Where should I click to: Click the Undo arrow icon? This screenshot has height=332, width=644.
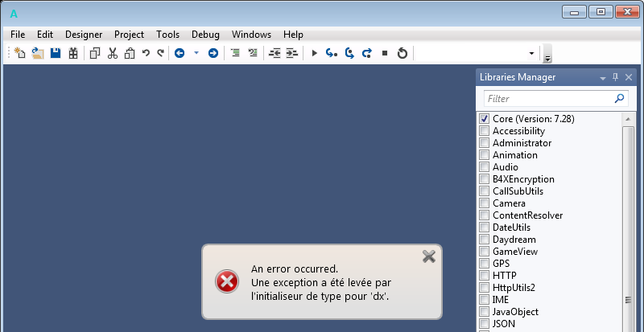tap(146, 53)
